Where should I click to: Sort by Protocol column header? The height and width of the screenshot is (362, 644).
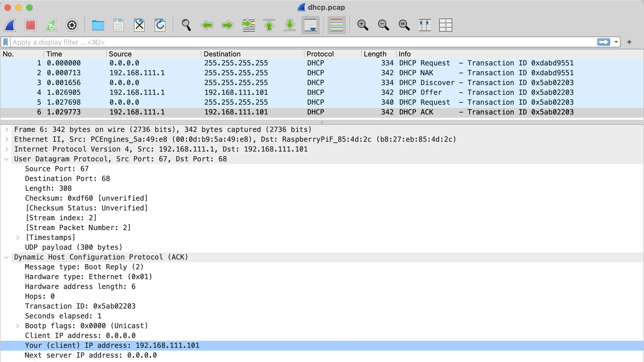click(333, 54)
